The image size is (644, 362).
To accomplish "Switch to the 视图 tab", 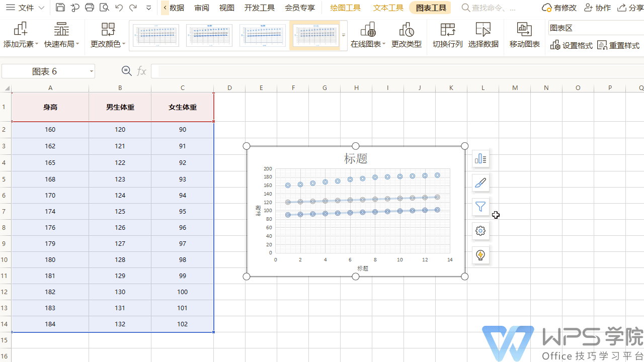I will [x=227, y=8].
